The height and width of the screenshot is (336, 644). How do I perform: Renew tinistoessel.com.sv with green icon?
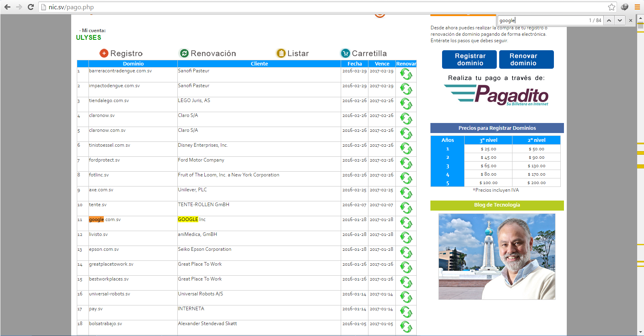406,149
